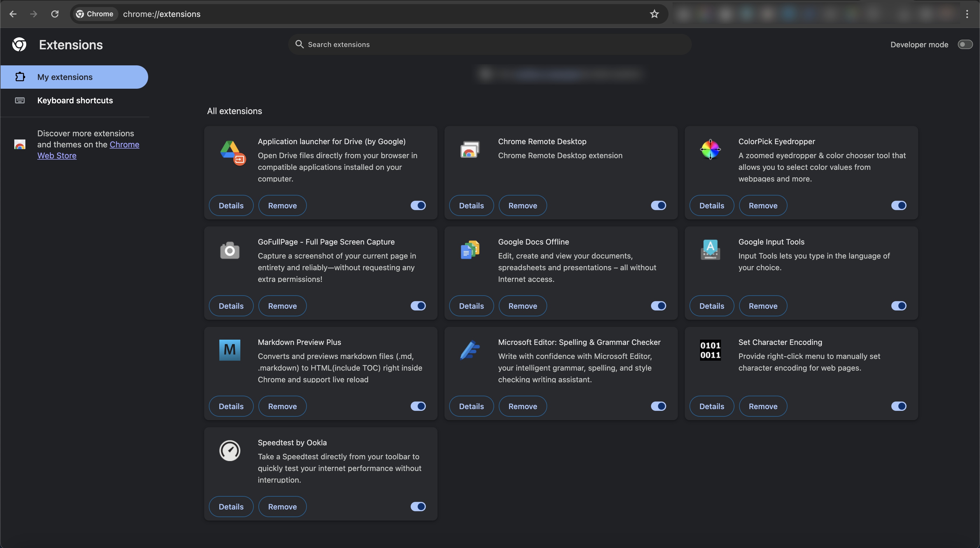Click the GoFullPage screen capture icon
This screenshot has width=980, height=548.
coord(230,249)
